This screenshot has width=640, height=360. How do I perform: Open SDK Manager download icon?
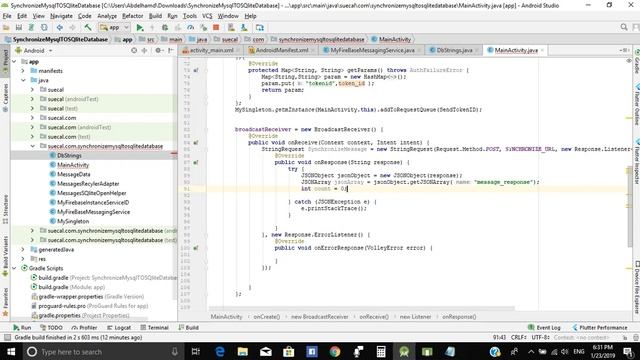[244, 27]
